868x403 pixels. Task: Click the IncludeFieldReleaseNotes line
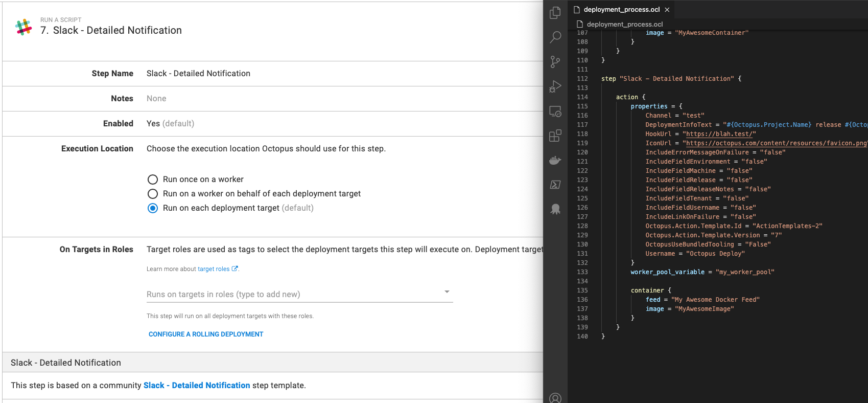coord(708,189)
